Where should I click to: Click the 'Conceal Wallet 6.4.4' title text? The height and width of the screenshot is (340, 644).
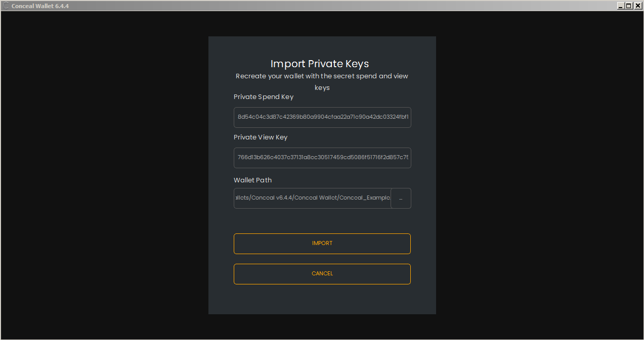click(x=40, y=6)
